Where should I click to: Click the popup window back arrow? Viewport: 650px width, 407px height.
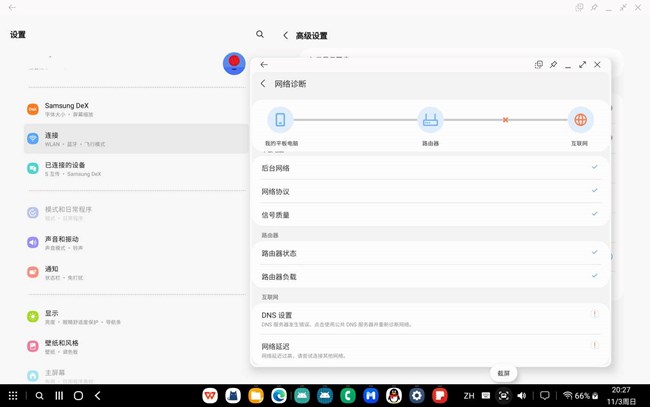264,65
